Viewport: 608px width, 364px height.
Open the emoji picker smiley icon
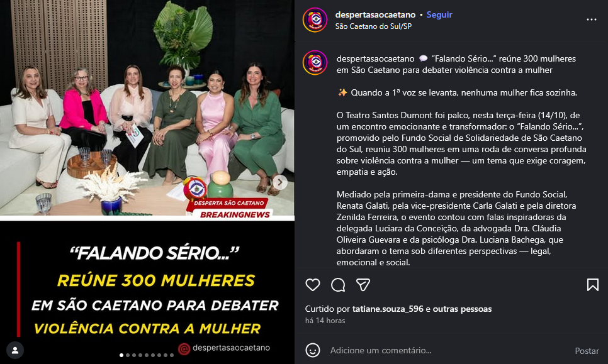313,350
